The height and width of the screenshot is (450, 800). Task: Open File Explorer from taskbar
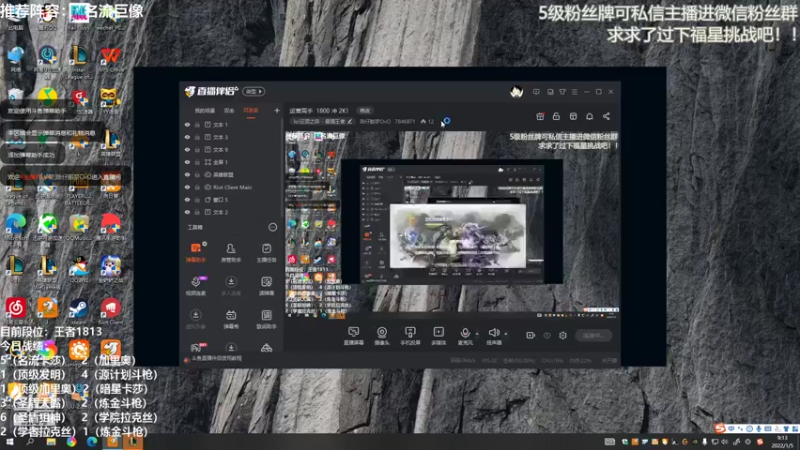pos(51,442)
